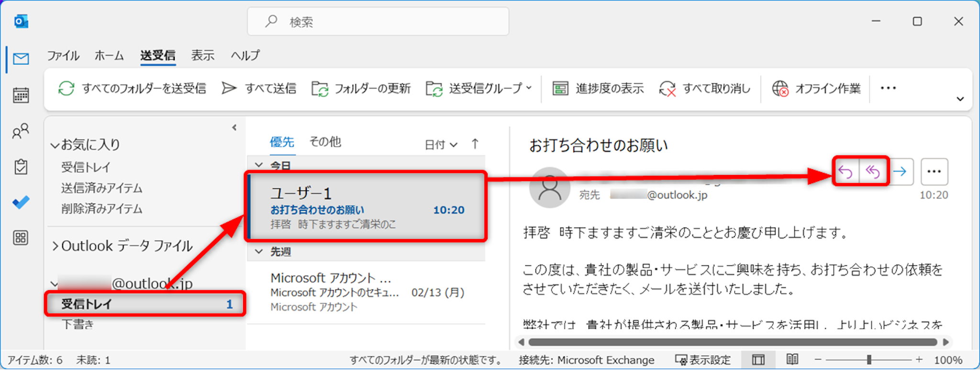Click the sender avatar icon
980x370 pixels.
(x=550, y=188)
